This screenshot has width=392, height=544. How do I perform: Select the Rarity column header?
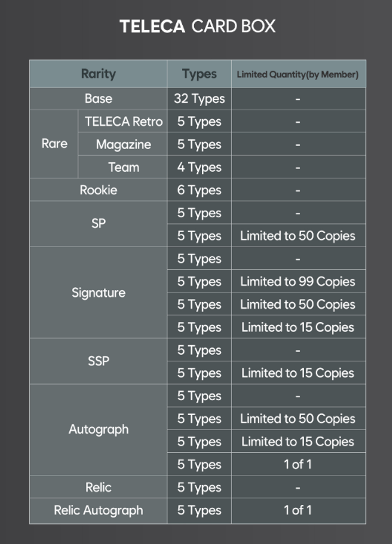click(98, 74)
